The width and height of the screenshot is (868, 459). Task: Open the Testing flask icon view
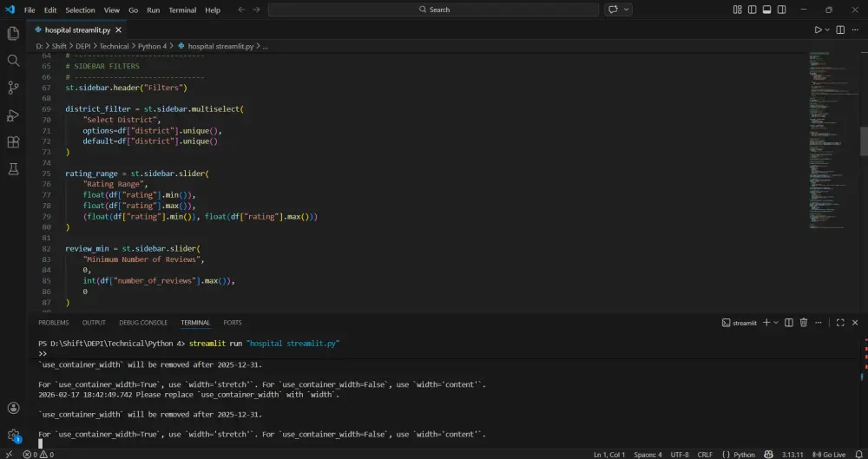13,168
